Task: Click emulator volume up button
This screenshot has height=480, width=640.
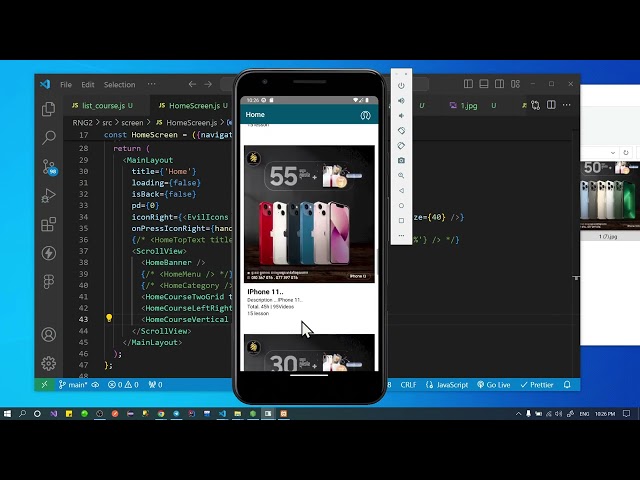Action: [x=401, y=101]
